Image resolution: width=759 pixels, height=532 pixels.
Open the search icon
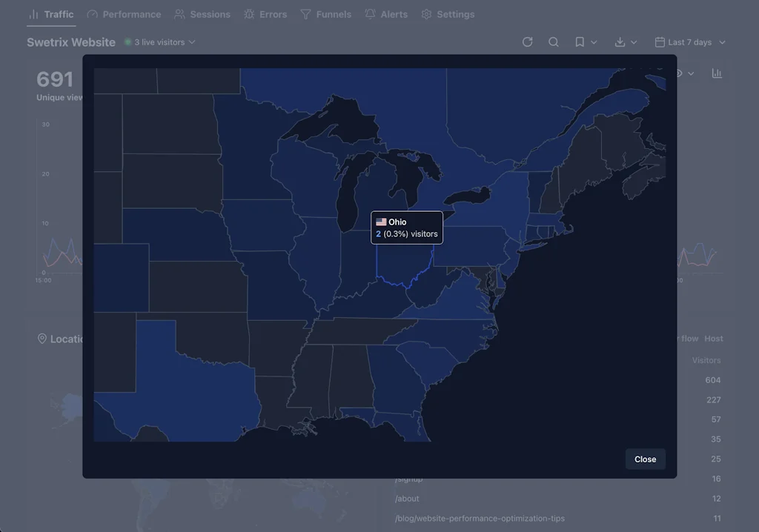click(x=554, y=42)
